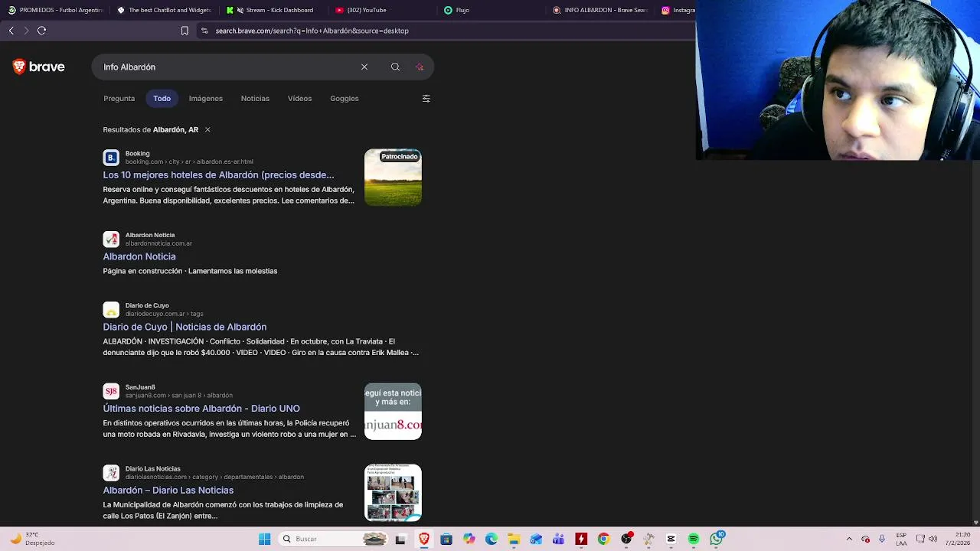The width and height of the screenshot is (980, 551).
Task: Switch to PROMIEDOS Futbol Argentino browser tab
Action: coord(55,10)
